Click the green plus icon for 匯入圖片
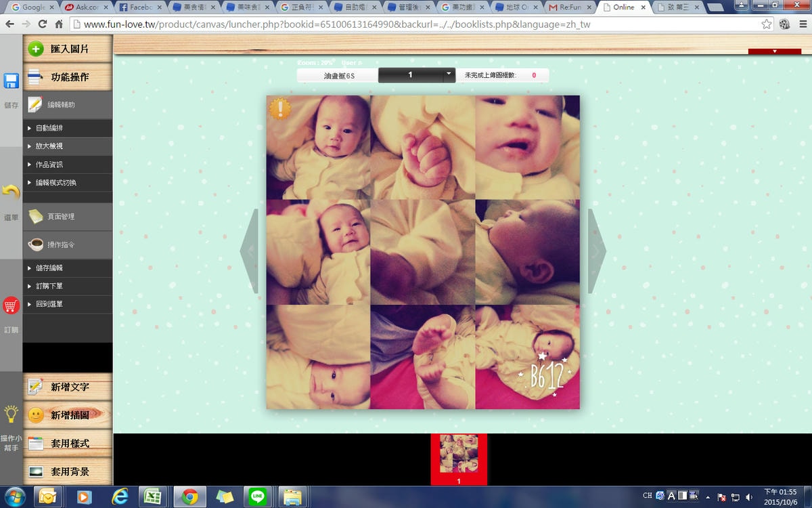This screenshot has height=508, width=812. tap(36, 49)
